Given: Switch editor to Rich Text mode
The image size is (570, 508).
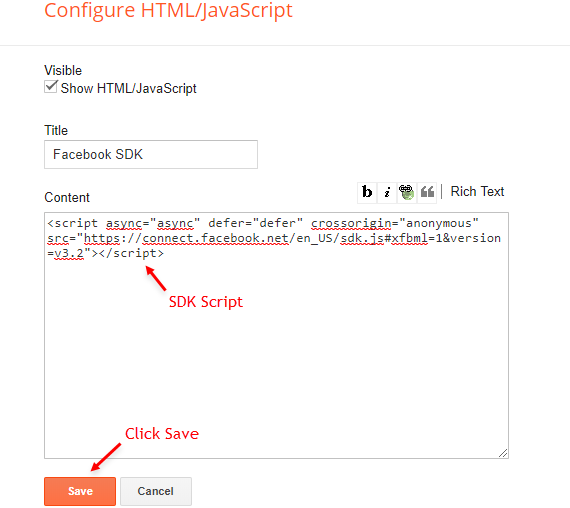Looking at the screenshot, I should [x=477, y=191].
